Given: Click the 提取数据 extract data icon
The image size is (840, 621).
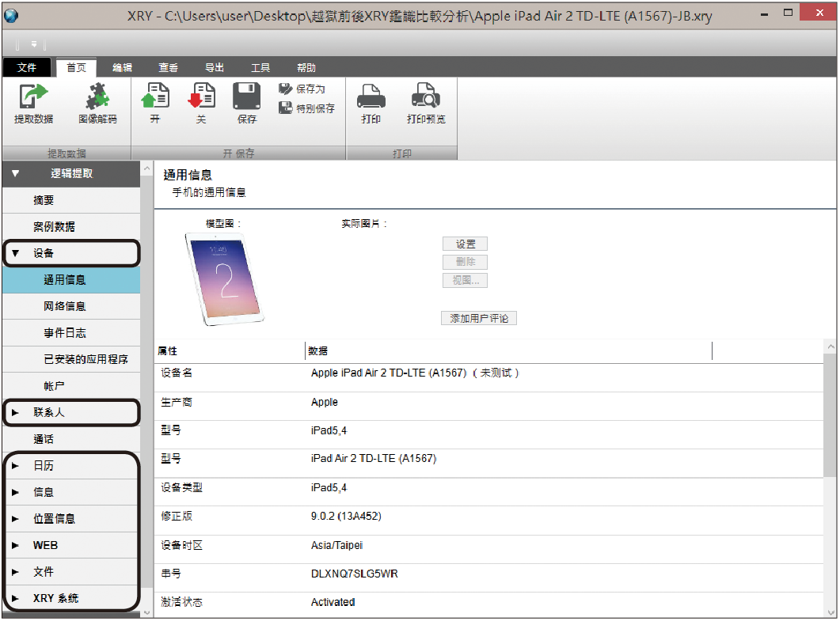Looking at the screenshot, I should pos(33,97).
